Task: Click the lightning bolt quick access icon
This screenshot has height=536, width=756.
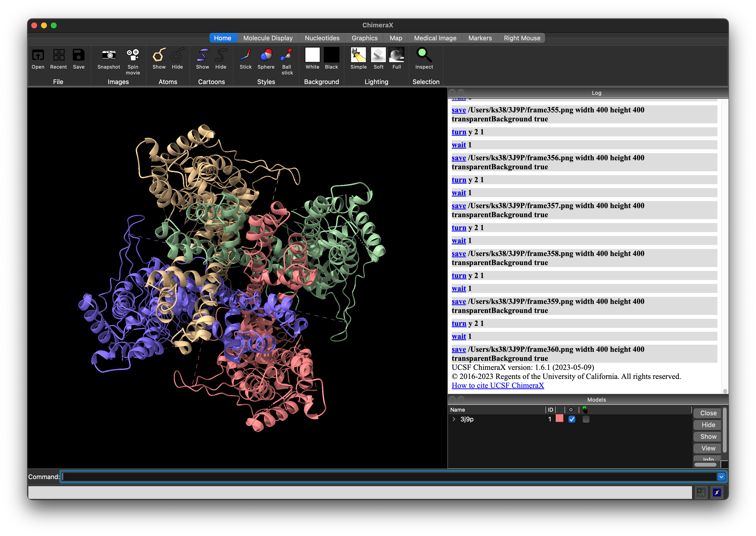Action: click(717, 493)
